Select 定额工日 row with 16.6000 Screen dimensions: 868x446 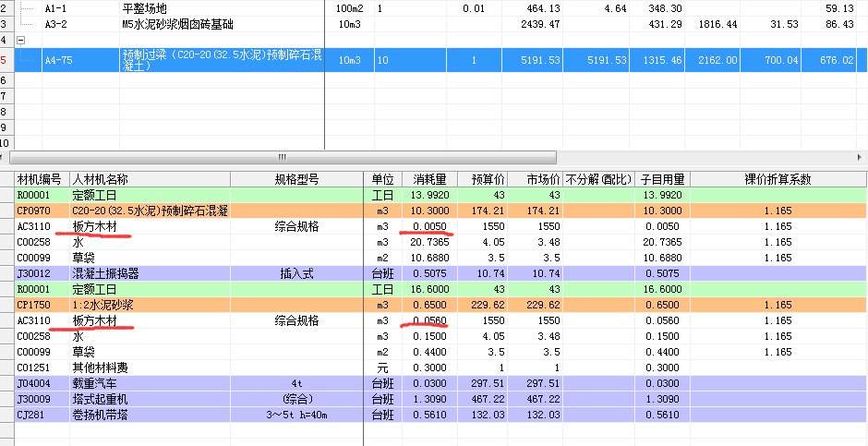[440, 289]
